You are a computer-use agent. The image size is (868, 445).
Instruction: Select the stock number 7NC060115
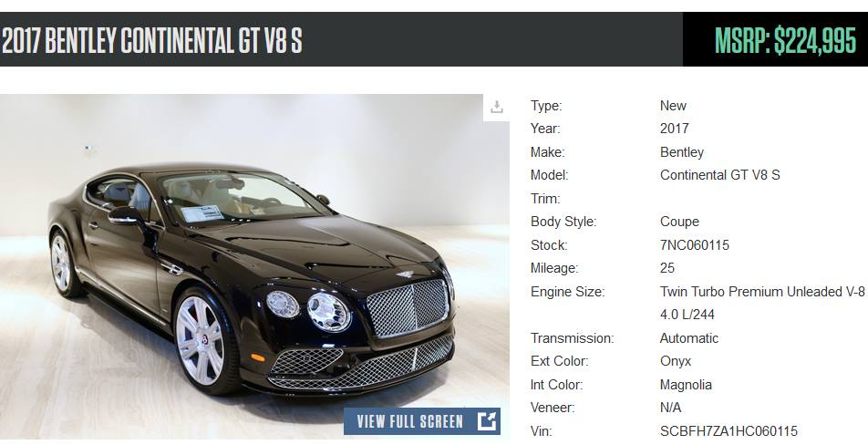tap(694, 245)
